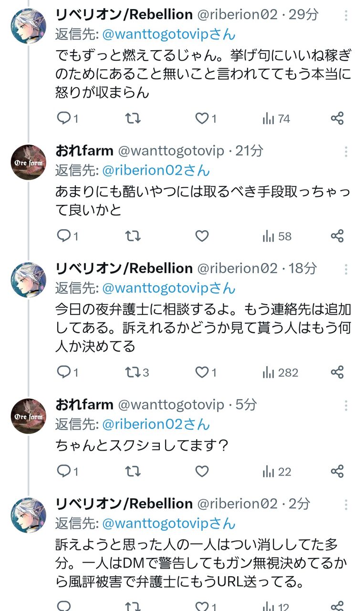Screen dimensions: 364x611
Task: Open more options on the 18分 tweet
Action: pos(346,270)
